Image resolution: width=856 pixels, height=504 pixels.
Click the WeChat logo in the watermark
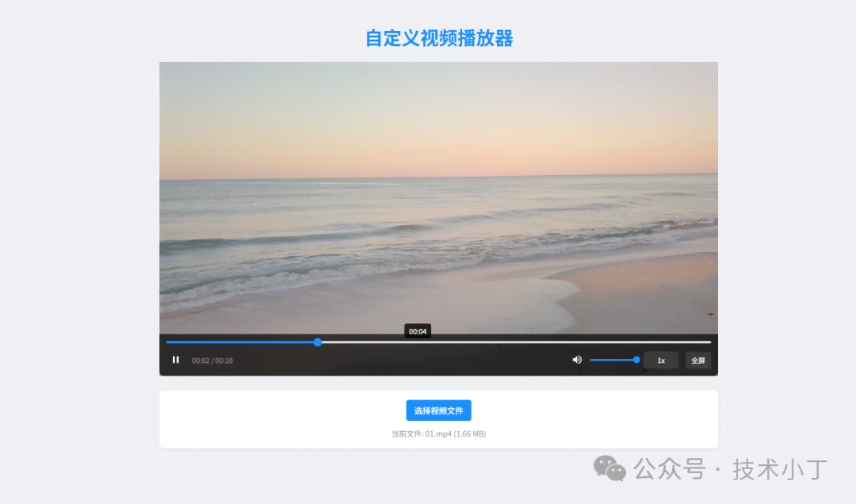pos(610,468)
